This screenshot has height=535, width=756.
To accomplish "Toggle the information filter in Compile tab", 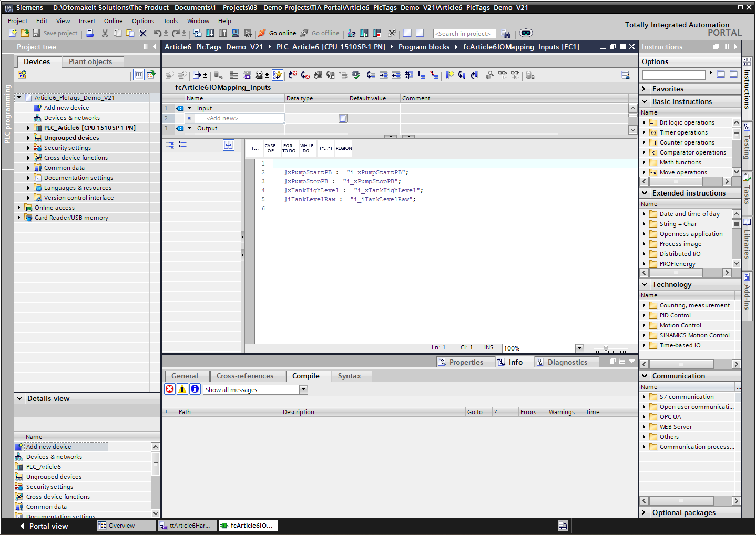I will tap(195, 389).
